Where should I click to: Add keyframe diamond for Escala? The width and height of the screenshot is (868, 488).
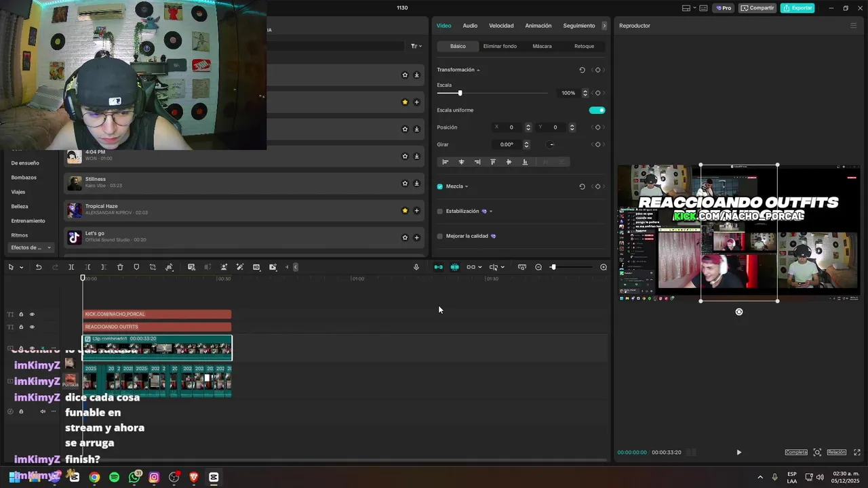597,93
